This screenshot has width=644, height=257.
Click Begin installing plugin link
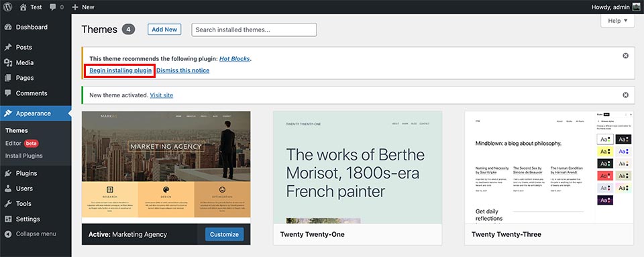click(x=120, y=70)
